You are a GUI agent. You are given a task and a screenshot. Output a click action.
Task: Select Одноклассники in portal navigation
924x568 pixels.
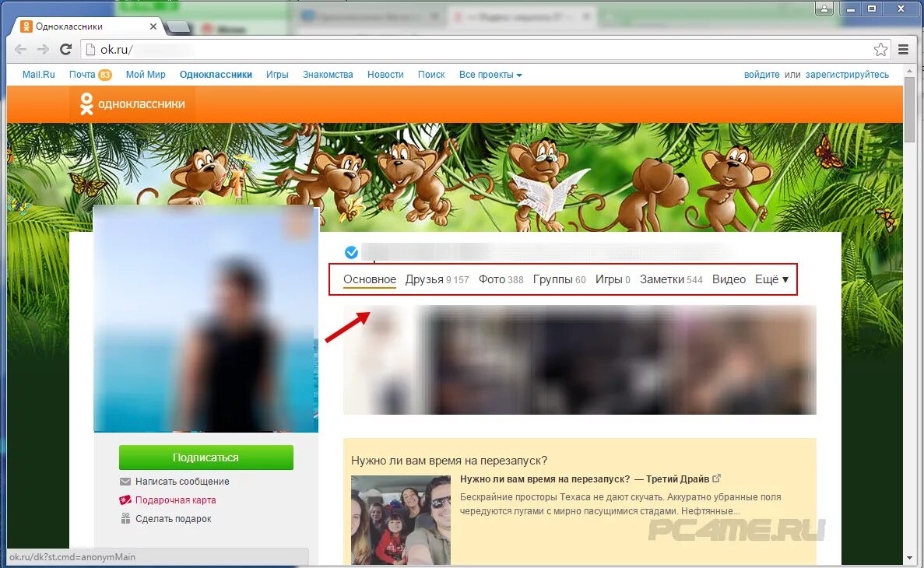pos(216,75)
